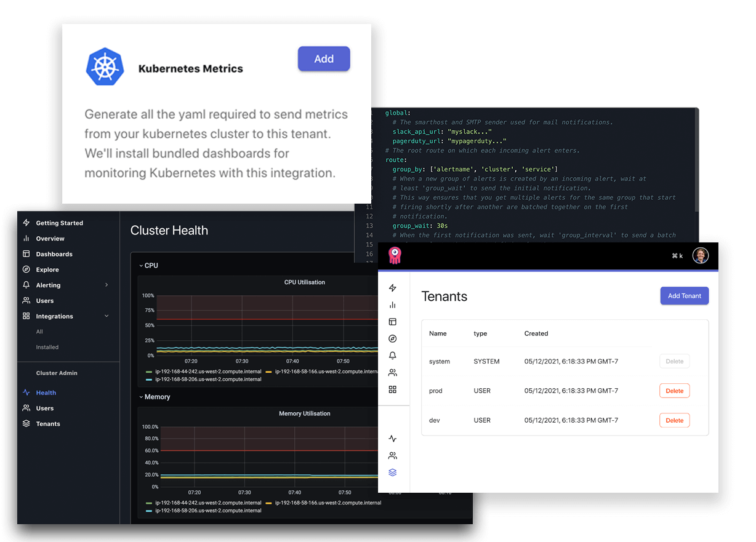Open Explore in the dark sidebar
The width and height of the screenshot is (756, 542).
[x=47, y=269]
